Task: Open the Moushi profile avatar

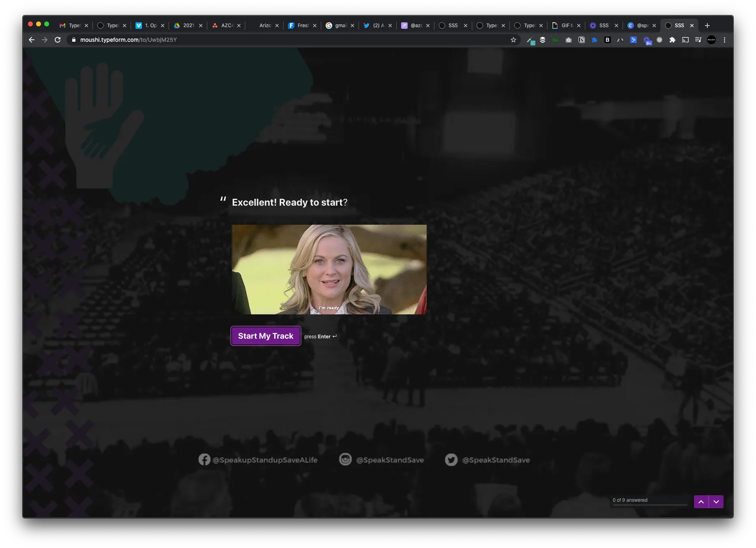Action: click(711, 40)
